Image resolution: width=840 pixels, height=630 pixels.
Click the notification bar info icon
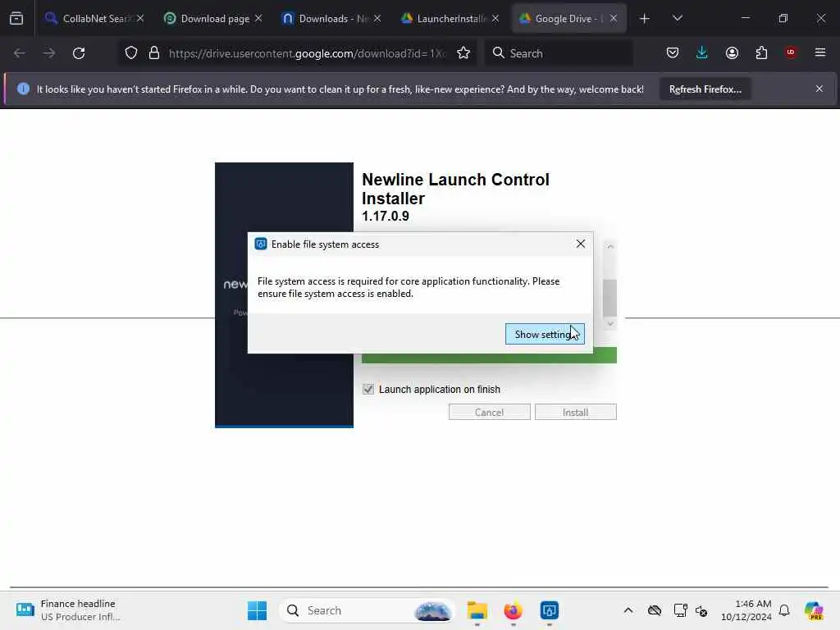(23, 89)
